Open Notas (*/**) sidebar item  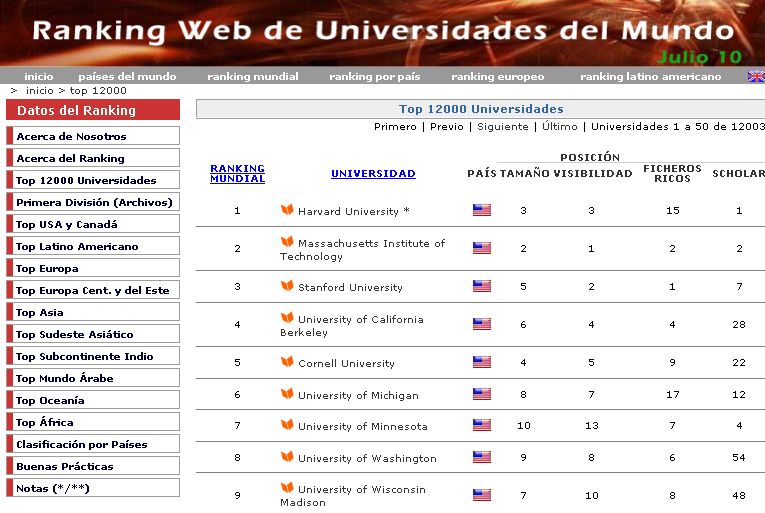pos(93,488)
